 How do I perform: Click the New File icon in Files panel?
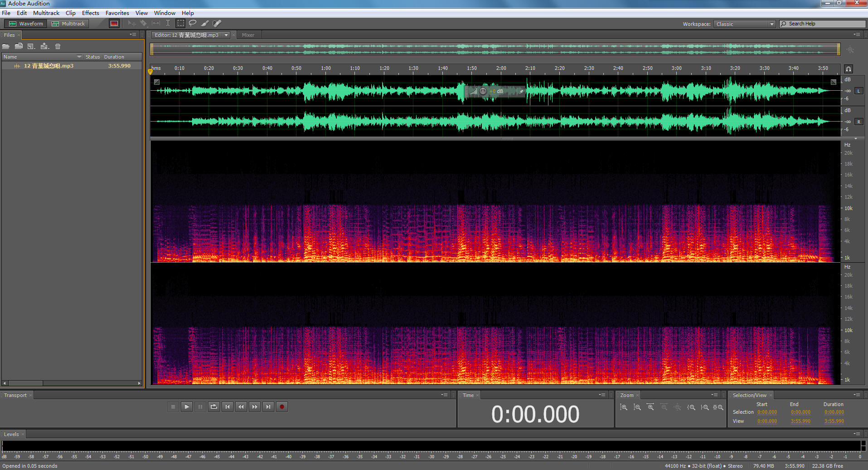(31, 46)
